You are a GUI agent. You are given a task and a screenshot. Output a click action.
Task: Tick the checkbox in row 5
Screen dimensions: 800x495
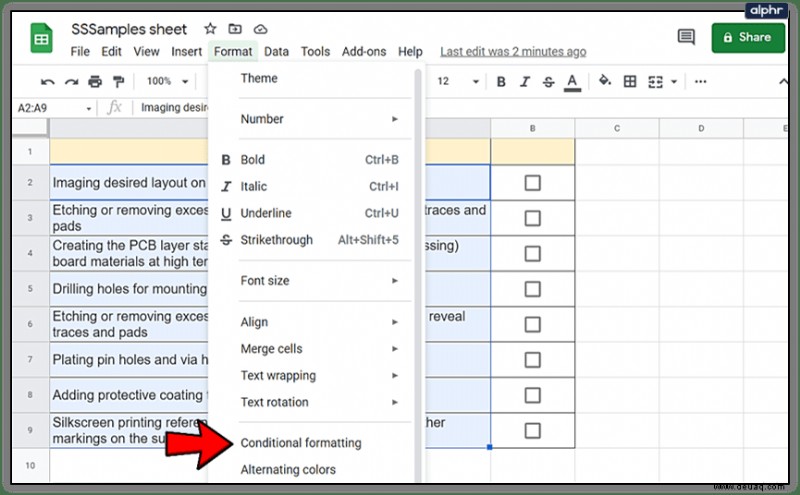click(532, 289)
